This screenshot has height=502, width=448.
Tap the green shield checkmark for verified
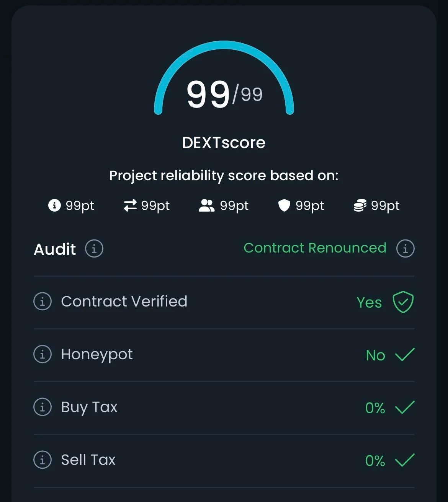point(403,302)
